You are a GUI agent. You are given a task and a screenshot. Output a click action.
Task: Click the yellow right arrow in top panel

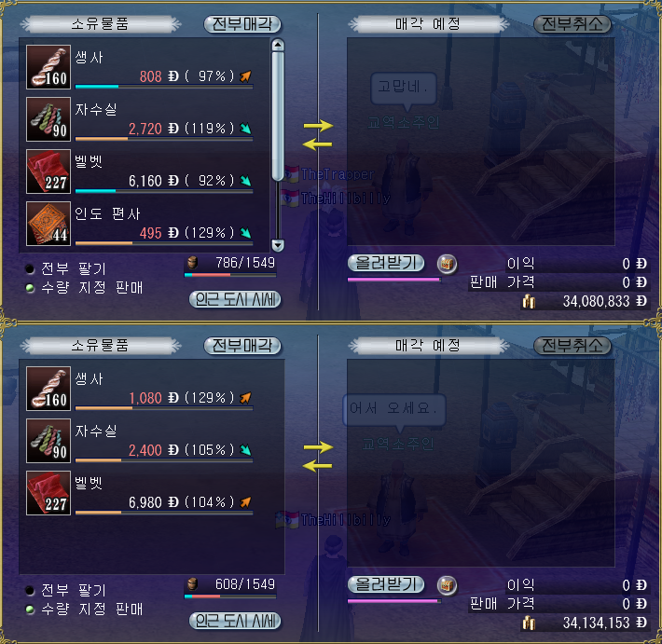coord(318,125)
